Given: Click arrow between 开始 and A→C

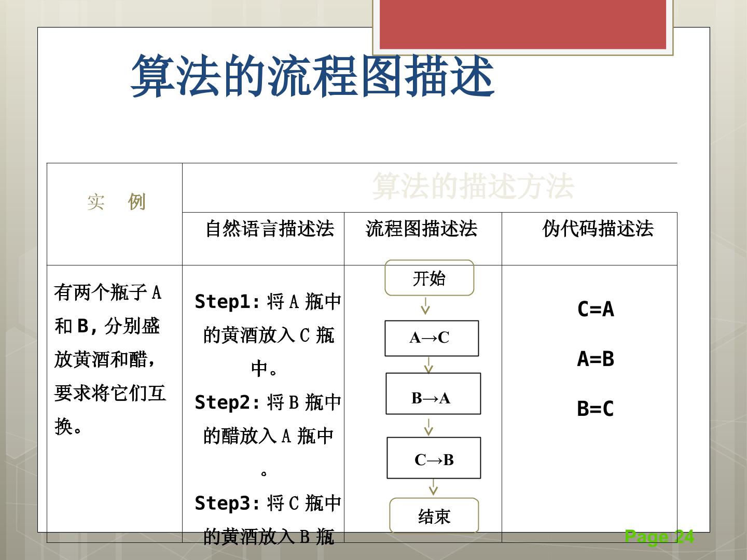Looking at the screenshot, I should tap(425, 306).
